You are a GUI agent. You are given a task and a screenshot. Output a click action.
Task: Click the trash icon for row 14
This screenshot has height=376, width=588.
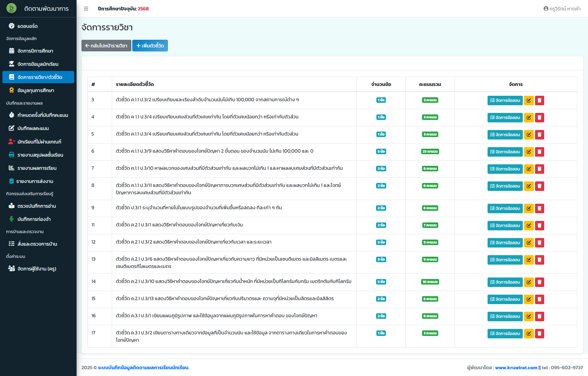coord(539,282)
